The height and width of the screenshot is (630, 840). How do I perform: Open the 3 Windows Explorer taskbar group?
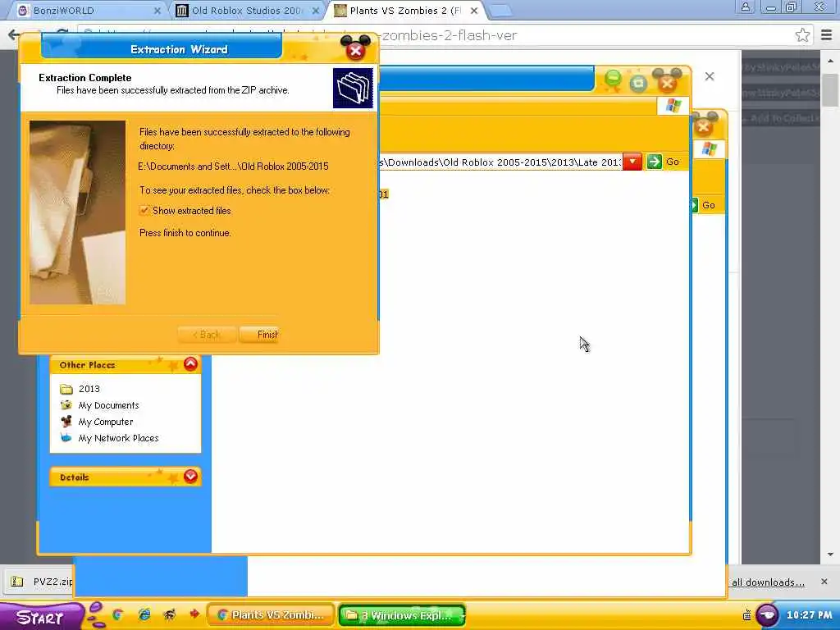click(402, 615)
